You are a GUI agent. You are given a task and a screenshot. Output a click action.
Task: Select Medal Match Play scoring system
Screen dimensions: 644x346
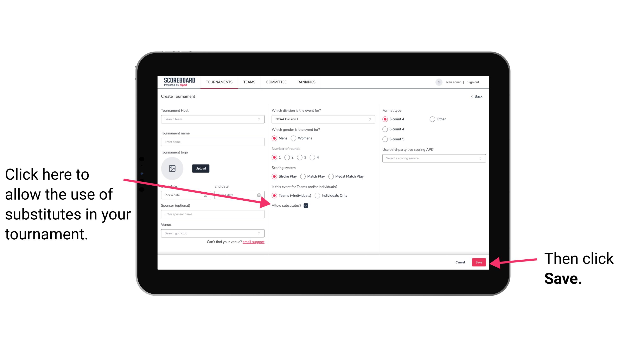click(331, 176)
